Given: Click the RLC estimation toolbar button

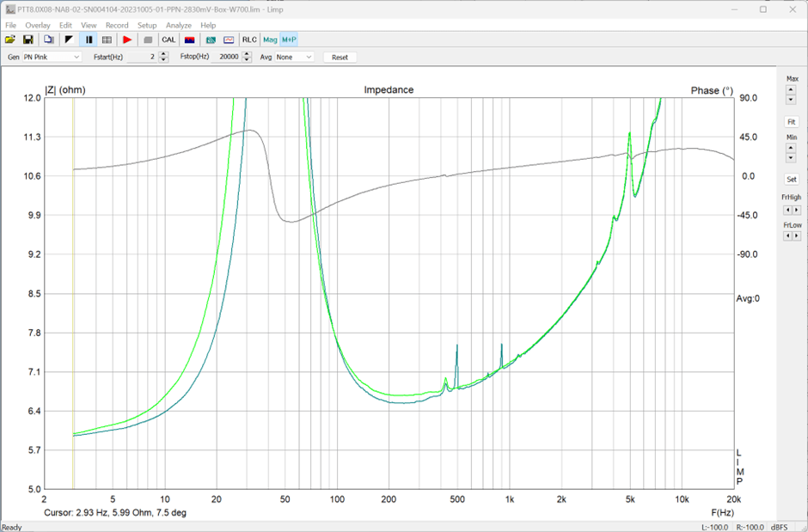Looking at the screenshot, I should pos(249,40).
